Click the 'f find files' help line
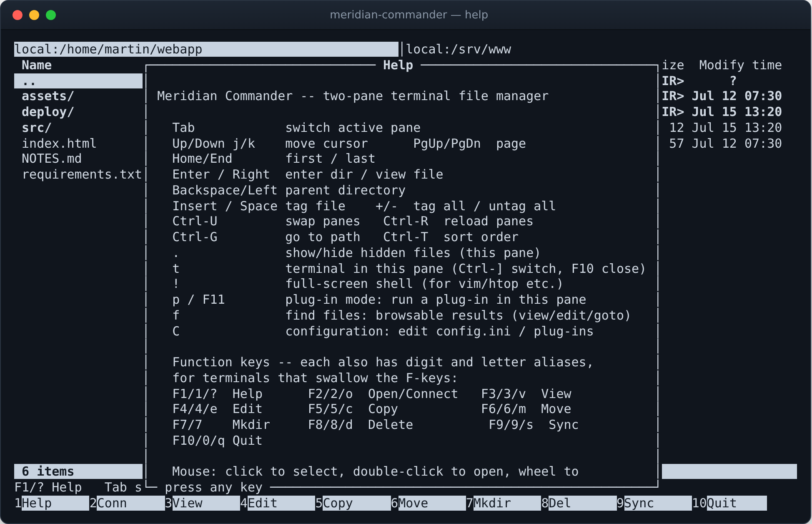This screenshot has height=524, width=812. (x=401, y=316)
